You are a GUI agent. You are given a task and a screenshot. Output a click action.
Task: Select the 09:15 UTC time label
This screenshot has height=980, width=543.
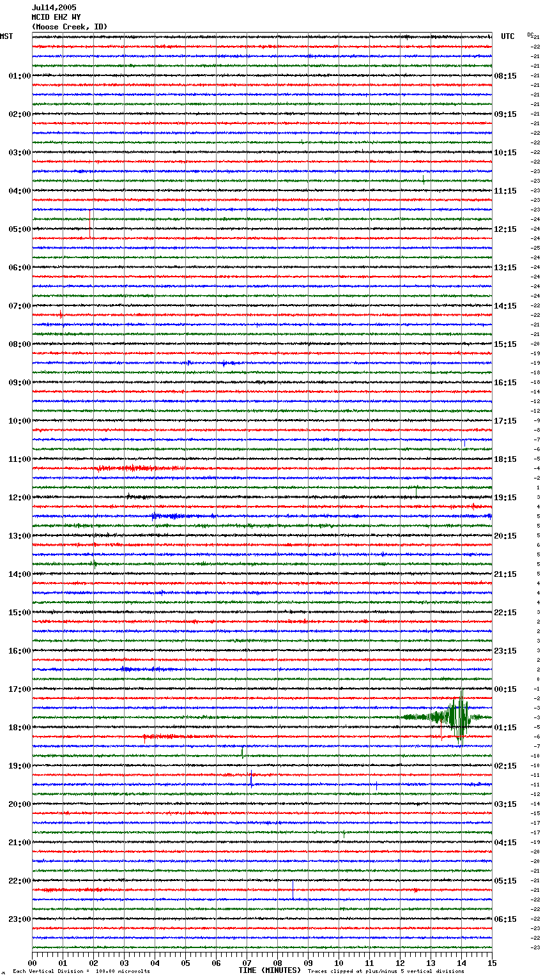point(505,114)
